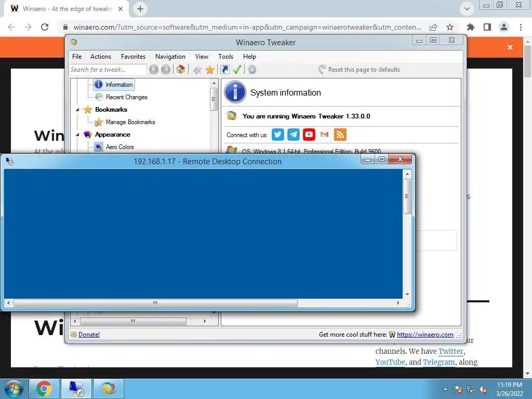Click Remote Desktop taskbar icon

click(76, 389)
